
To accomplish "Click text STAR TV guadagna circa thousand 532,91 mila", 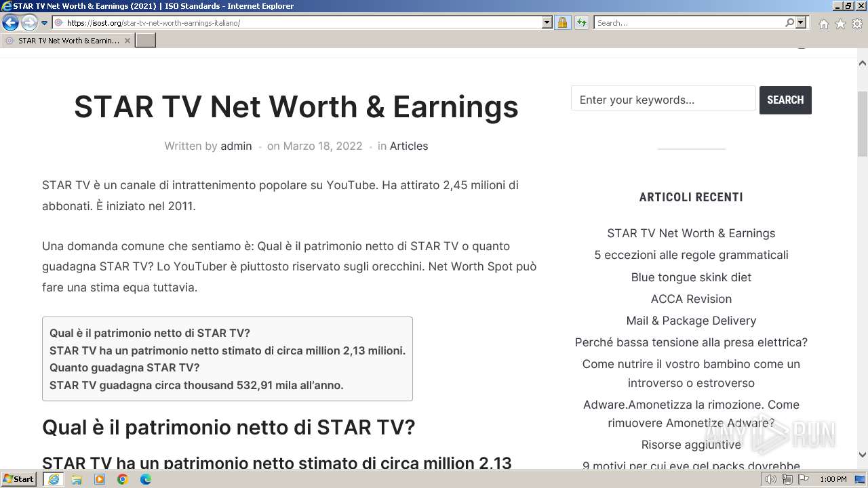I will tap(197, 385).
